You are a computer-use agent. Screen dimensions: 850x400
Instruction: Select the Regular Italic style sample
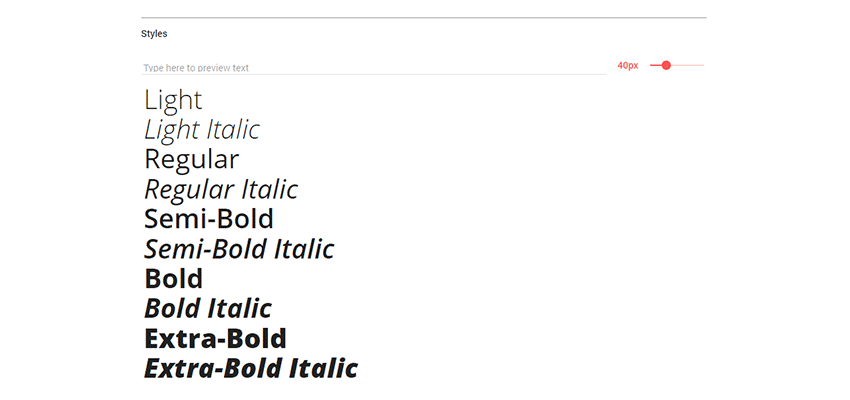coord(221,189)
